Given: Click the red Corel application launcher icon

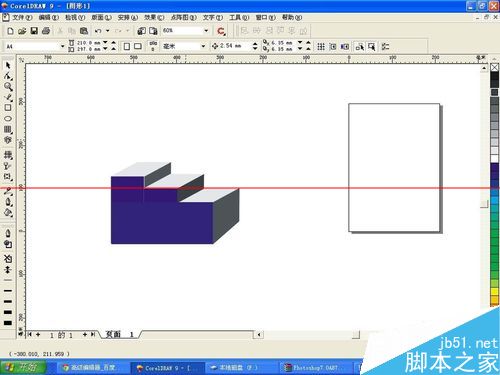Looking at the screenshot, I should (x=221, y=31).
